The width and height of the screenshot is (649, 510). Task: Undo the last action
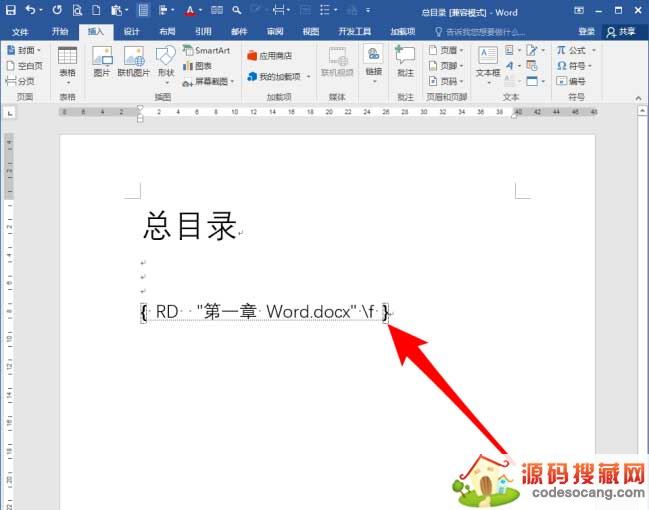click(x=30, y=10)
